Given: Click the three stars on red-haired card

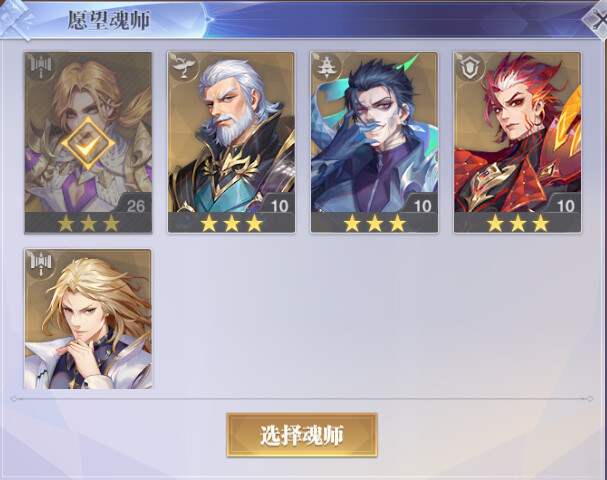Looking at the screenshot, I should point(518,223).
